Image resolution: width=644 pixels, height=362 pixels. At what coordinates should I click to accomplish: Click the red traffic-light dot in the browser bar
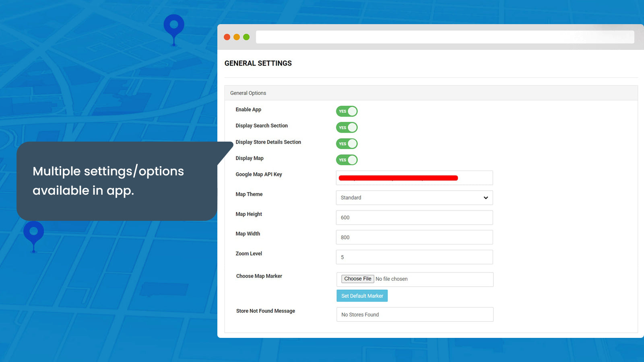pyautogui.click(x=227, y=37)
